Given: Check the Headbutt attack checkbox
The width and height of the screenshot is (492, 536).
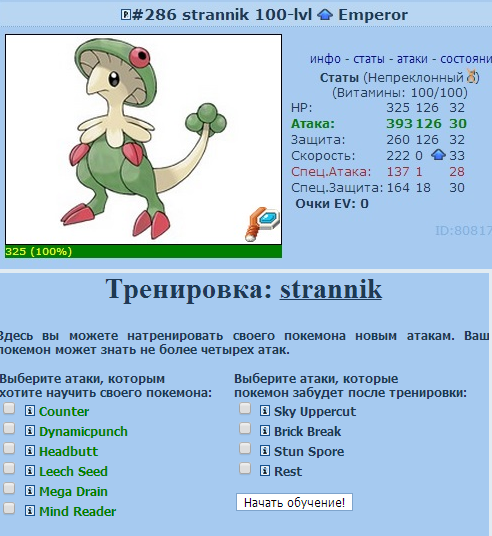Looking at the screenshot, I should (x=9, y=448).
